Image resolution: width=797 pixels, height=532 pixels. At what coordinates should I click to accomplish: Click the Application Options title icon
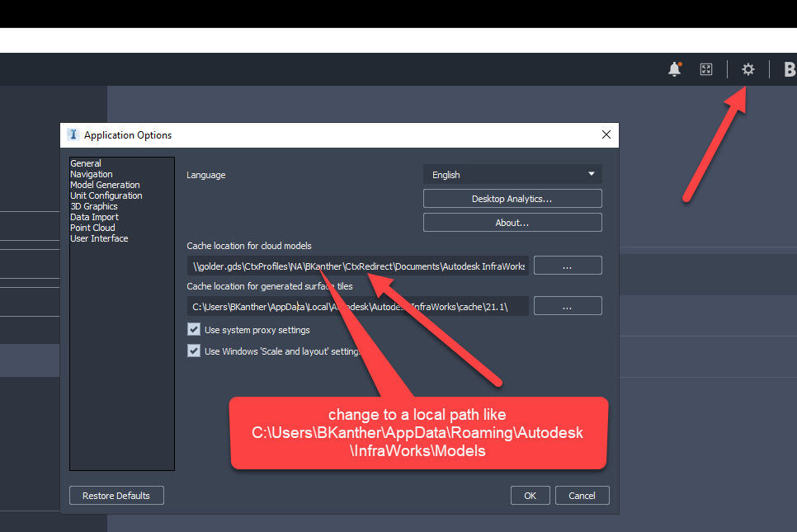(73, 134)
